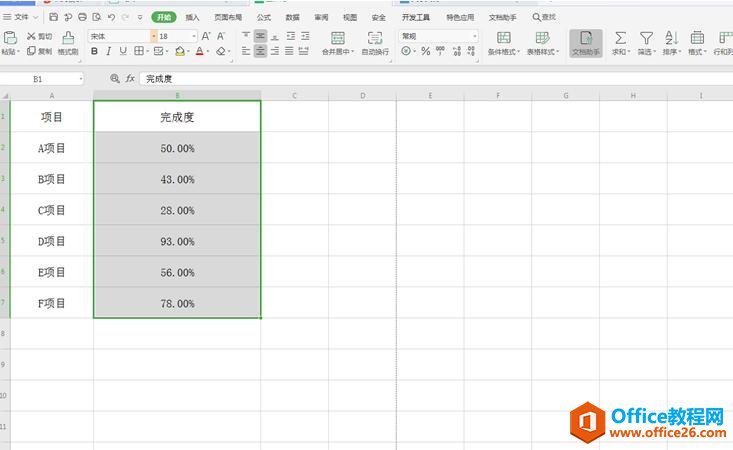Click the decrease decimal places icon

(471, 51)
